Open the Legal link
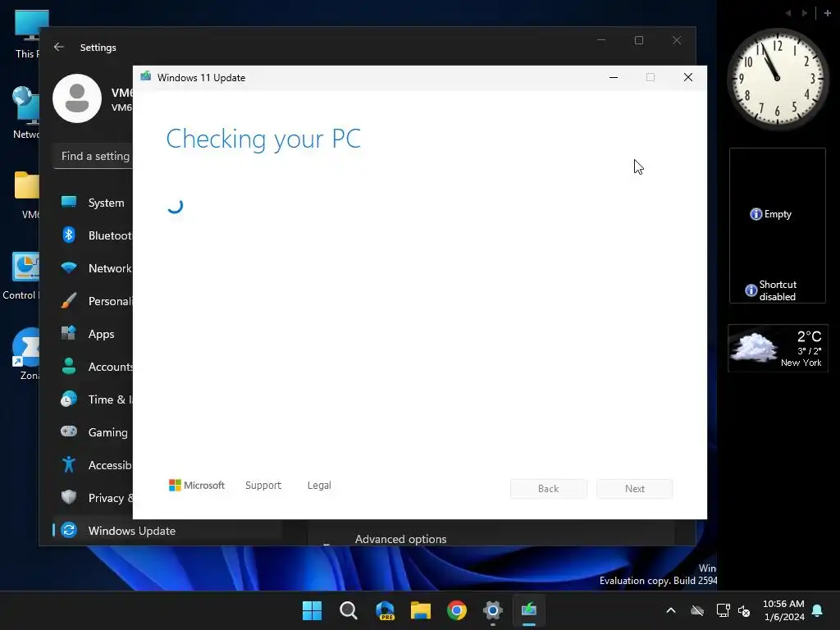840x630 pixels. point(319,486)
